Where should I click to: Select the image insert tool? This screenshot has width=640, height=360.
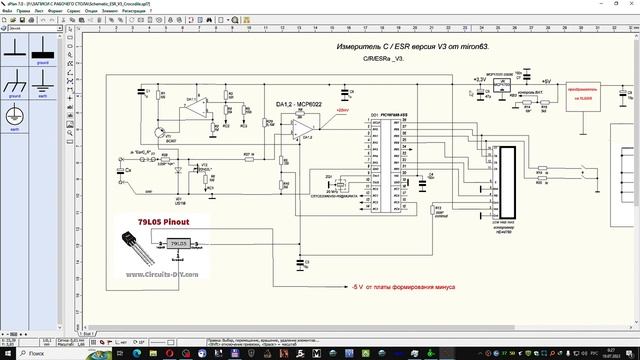point(70,124)
